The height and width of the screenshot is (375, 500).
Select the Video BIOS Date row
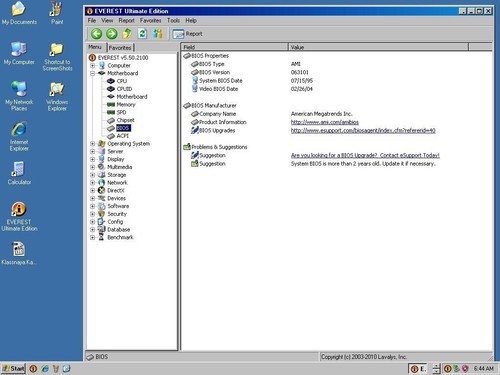(x=337, y=89)
